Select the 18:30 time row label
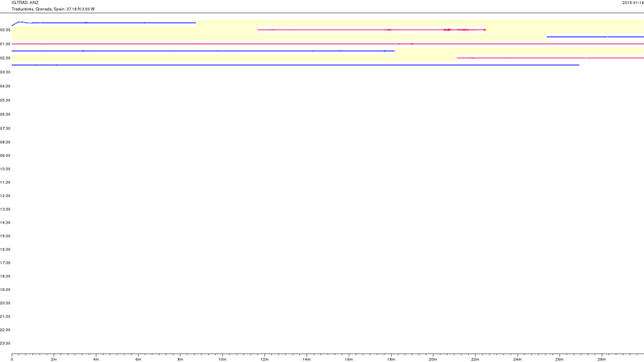 coord(5,276)
